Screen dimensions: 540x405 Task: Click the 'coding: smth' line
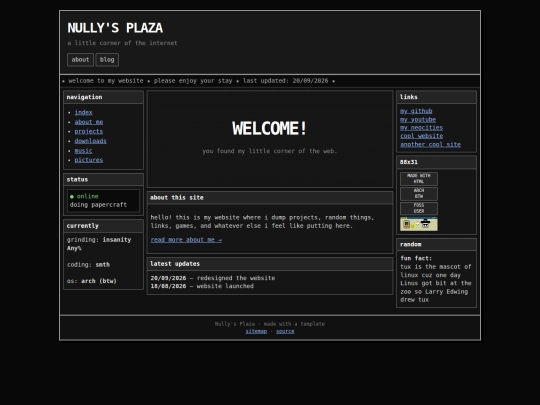88,264
